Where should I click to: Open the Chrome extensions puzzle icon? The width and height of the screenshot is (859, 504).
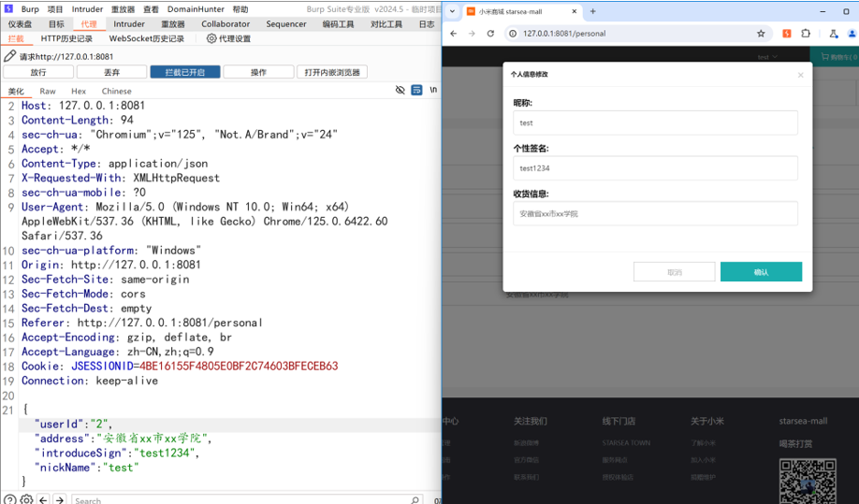click(x=806, y=34)
